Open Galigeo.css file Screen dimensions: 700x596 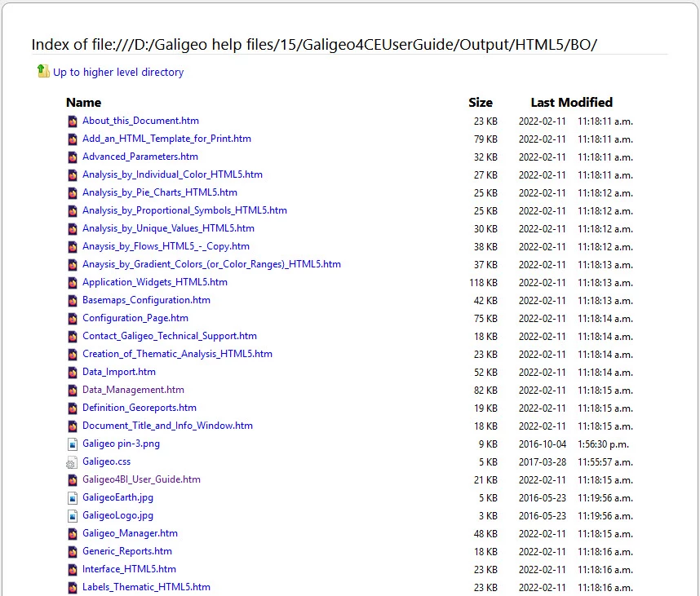(107, 461)
